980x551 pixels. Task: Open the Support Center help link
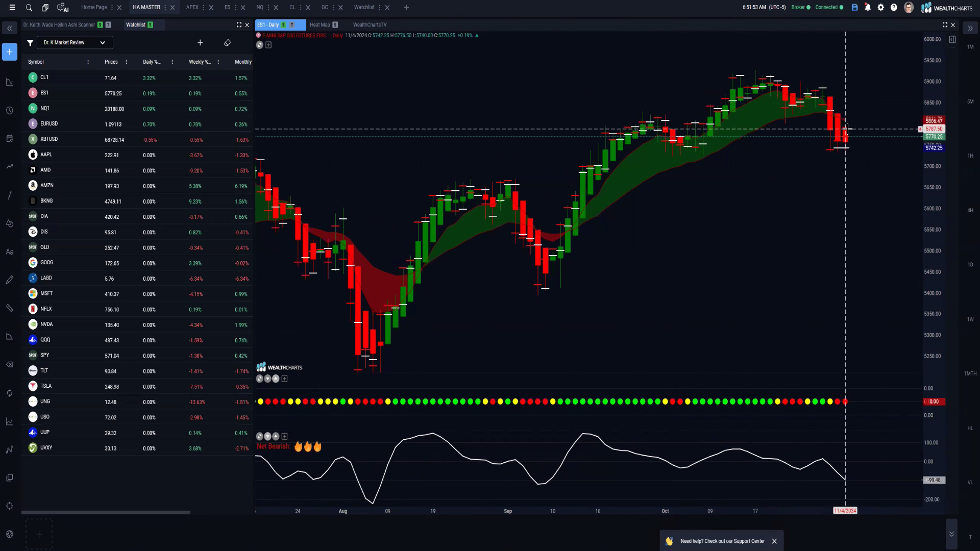pyautogui.click(x=722, y=541)
